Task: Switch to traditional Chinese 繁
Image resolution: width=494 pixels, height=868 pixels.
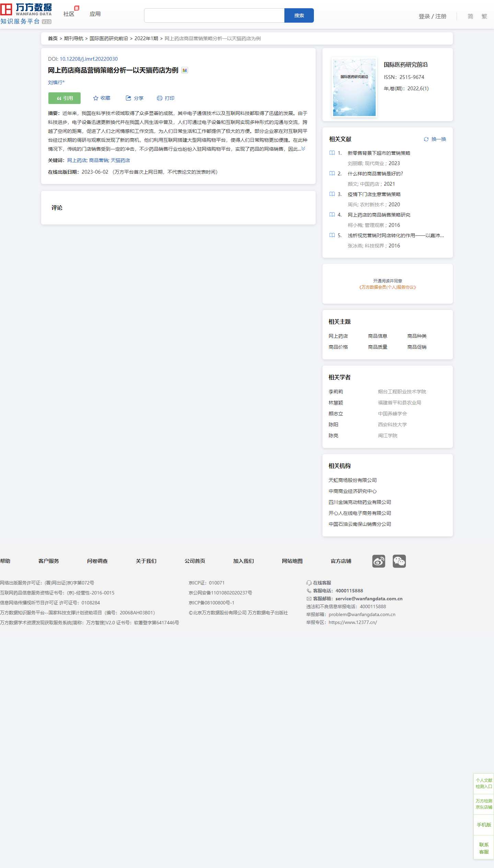Action: 484,16
